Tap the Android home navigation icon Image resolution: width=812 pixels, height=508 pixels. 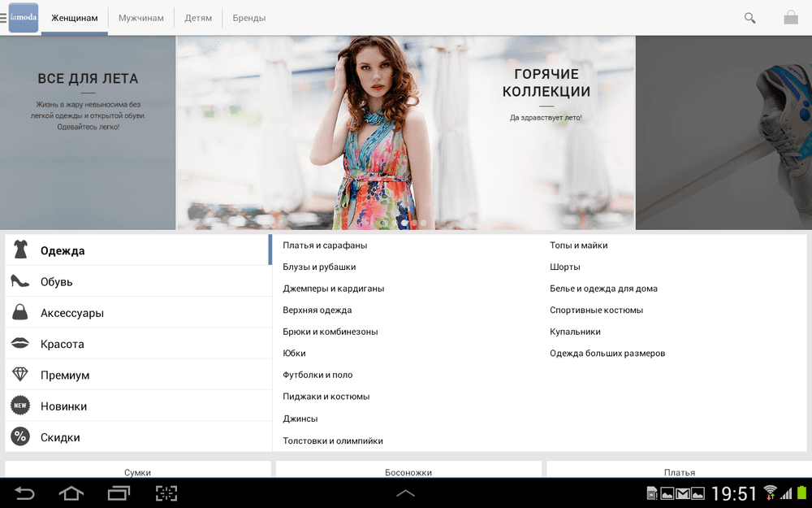(71, 493)
